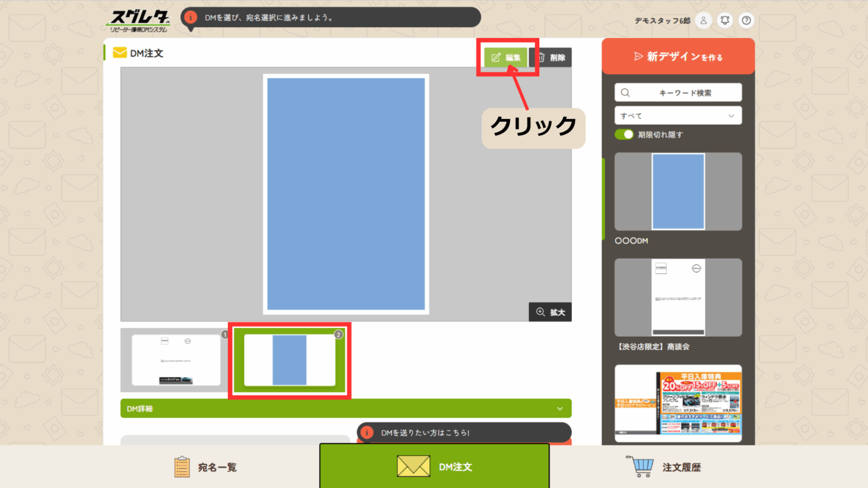Click the 新デザインを作る button
The image size is (868, 488).
pyautogui.click(x=678, y=56)
